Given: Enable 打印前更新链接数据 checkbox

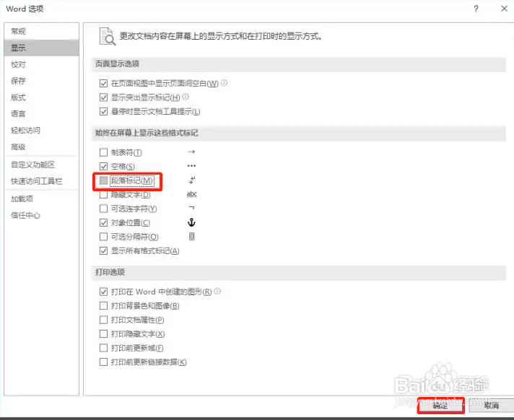Looking at the screenshot, I should coord(103,362).
